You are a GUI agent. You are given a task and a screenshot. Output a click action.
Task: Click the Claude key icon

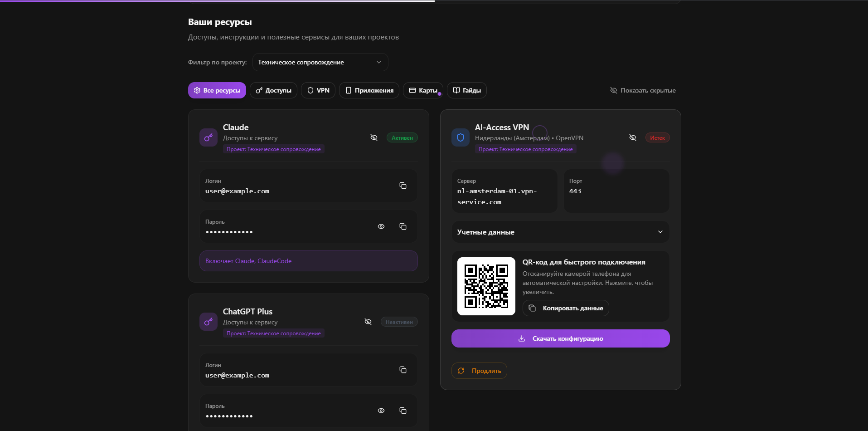click(209, 137)
